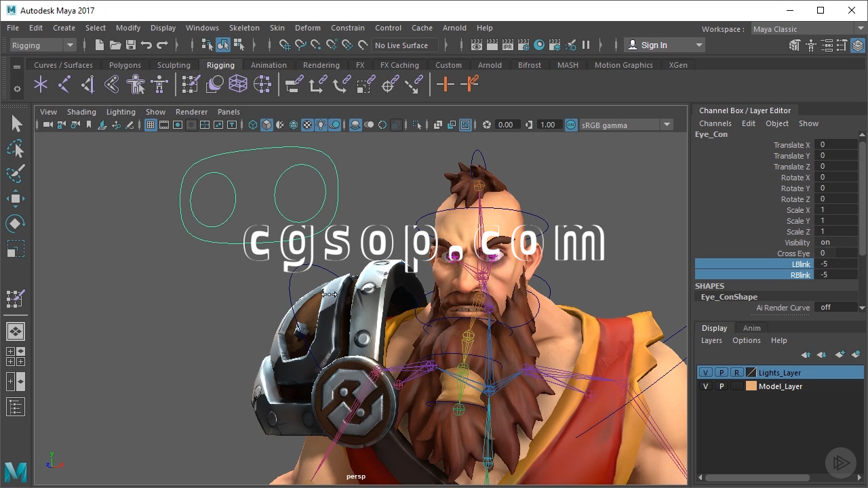The width and height of the screenshot is (868, 488).
Task: Toggle smooth shade all in viewport
Action: click(x=267, y=125)
